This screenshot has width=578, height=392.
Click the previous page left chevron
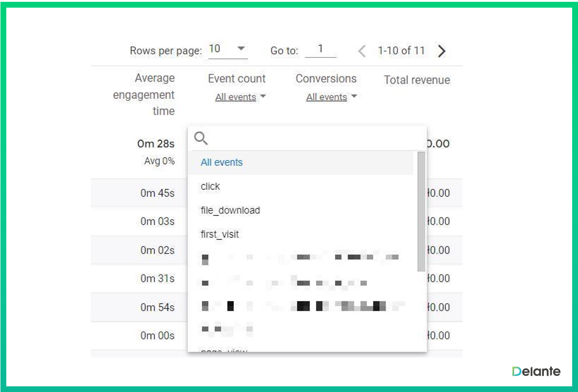362,51
